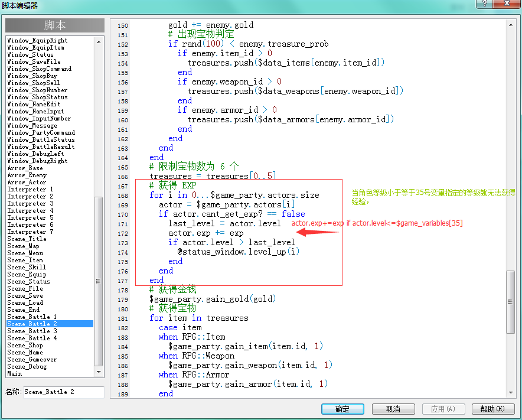Select the Scene_Menu script
This screenshot has width=522, height=420.
[25, 253]
